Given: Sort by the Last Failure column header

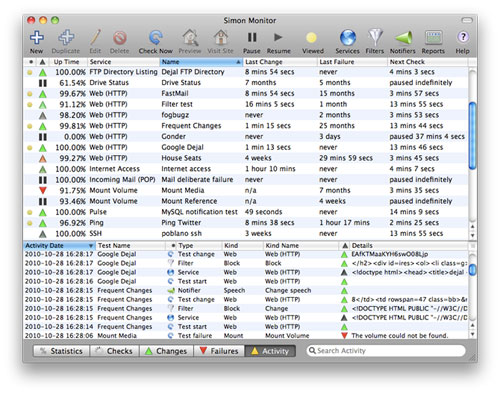Looking at the screenshot, I should click(352, 62).
